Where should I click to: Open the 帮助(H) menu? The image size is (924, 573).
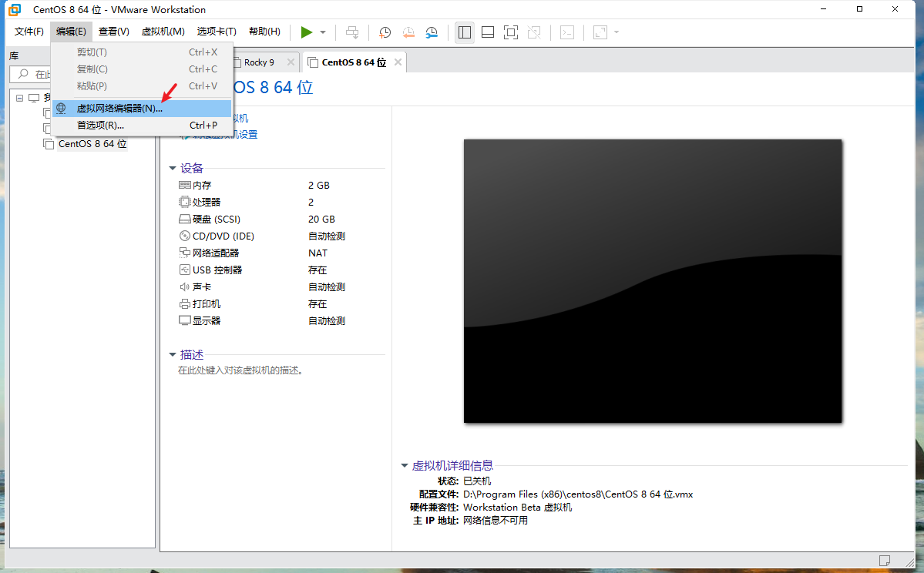[x=264, y=32]
